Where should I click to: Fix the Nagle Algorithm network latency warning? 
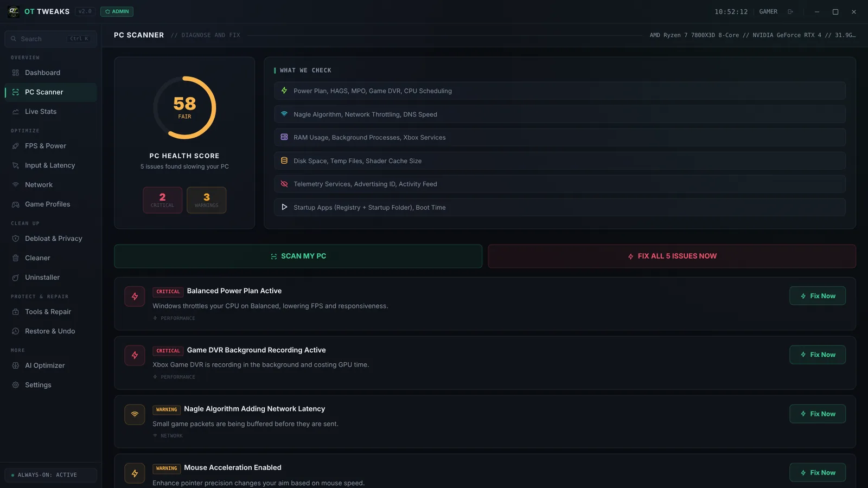point(818,414)
